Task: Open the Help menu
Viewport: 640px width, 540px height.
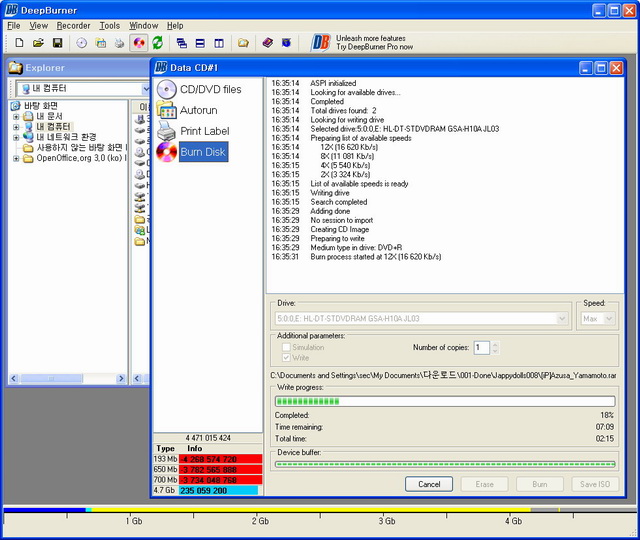Action: click(x=175, y=26)
